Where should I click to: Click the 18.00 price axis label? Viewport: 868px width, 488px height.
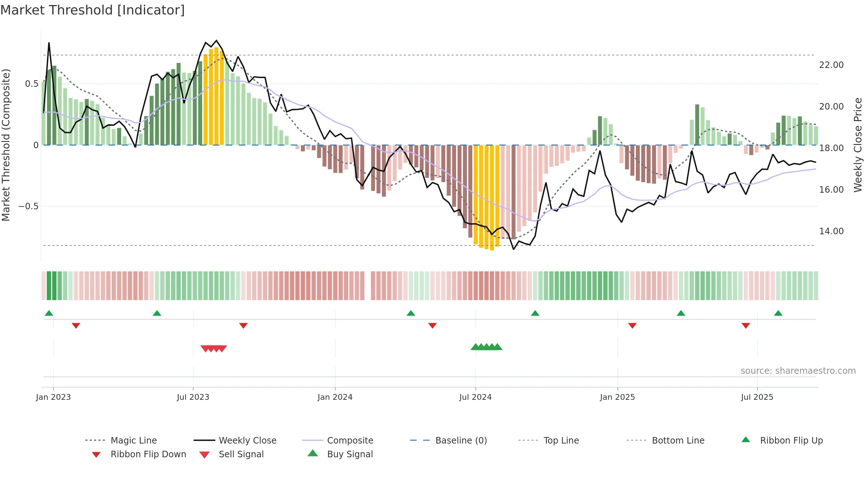click(x=831, y=148)
